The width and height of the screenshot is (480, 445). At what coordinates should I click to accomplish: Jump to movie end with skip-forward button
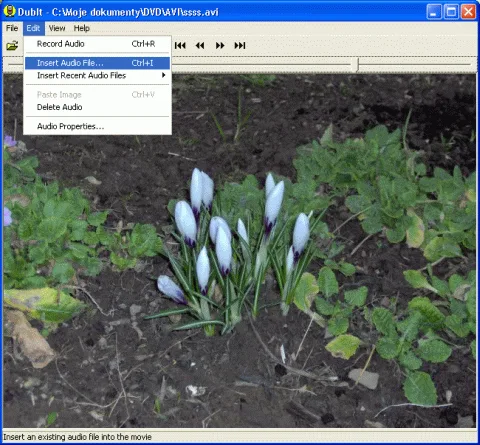tap(240, 45)
